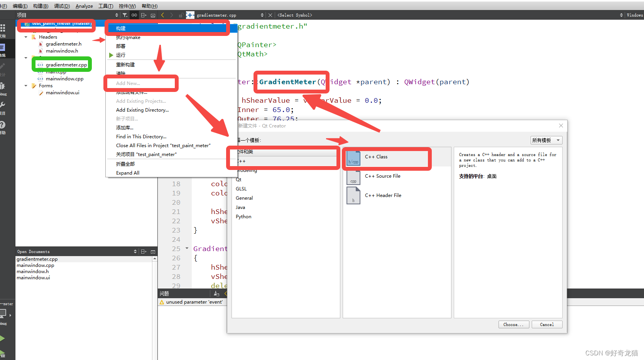Image resolution: width=644 pixels, height=360 pixels.
Task: Split the Projects pane
Action: (144, 15)
